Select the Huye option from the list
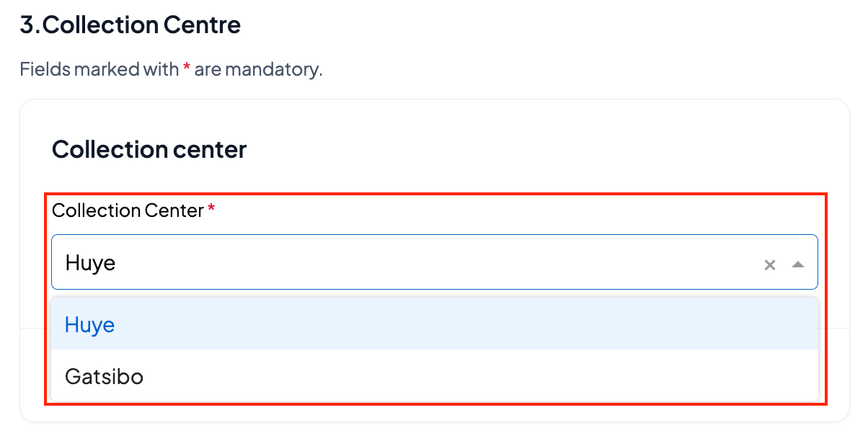 pyautogui.click(x=435, y=325)
